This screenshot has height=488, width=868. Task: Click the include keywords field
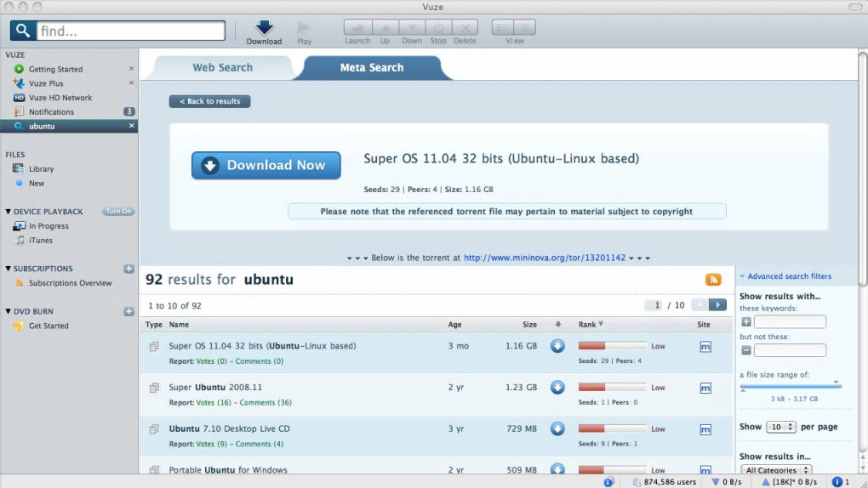tap(790, 322)
